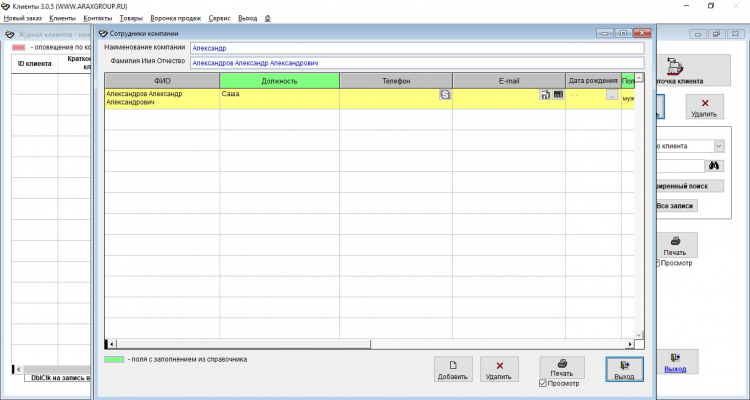Open Воронка продаж menu
The width and height of the screenshot is (750, 400).
point(176,18)
